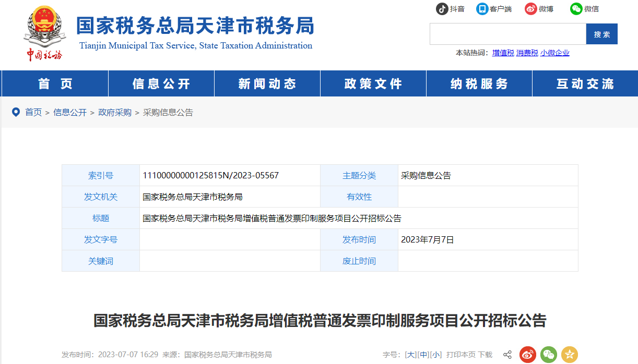Click the 客户端 mobile client icon
Screen dimensions: 638x364
point(482,9)
